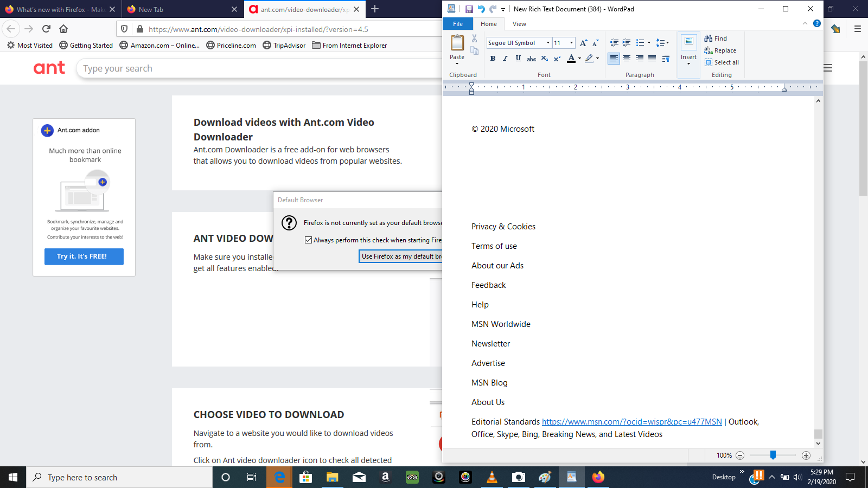Click Use Firefox as my default browser
Screen dimensions: 868x488
(x=400, y=256)
